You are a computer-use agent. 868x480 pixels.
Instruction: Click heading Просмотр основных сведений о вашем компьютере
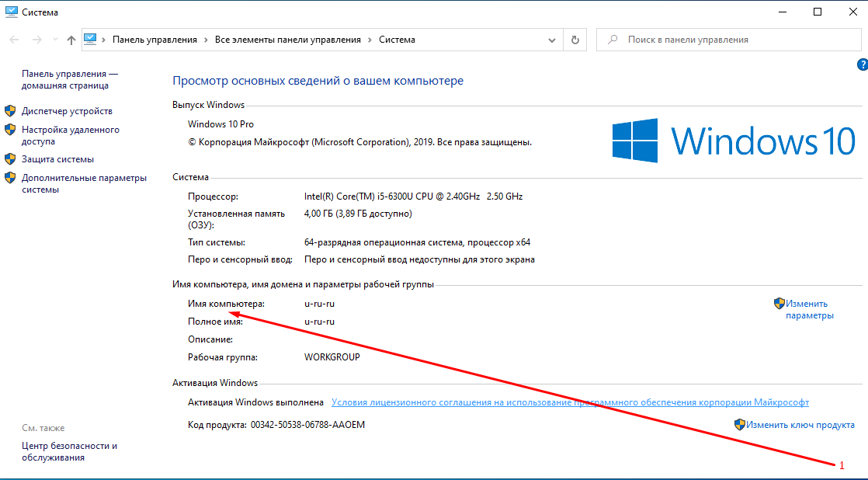pyautogui.click(x=318, y=80)
